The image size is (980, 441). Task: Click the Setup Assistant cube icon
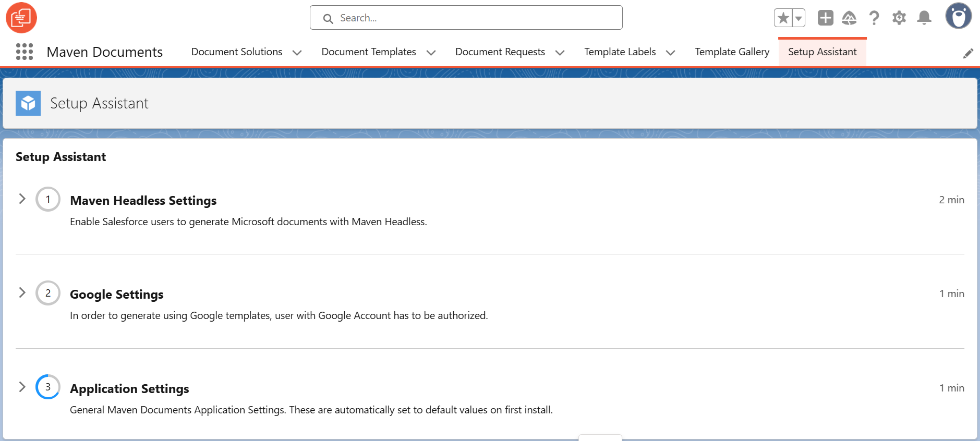tap(28, 103)
